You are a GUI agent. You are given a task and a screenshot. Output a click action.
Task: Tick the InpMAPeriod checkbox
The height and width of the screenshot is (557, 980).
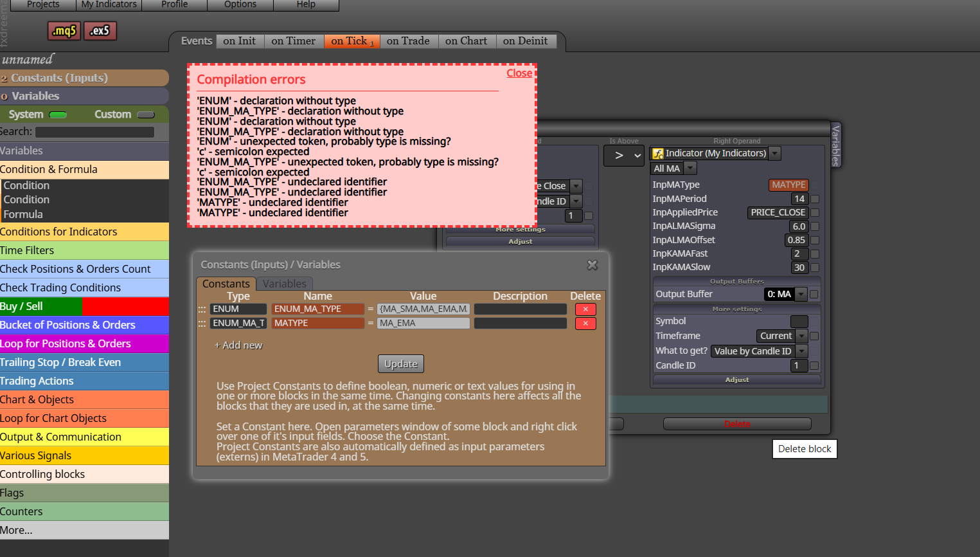pyautogui.click(x=815, y=199)
